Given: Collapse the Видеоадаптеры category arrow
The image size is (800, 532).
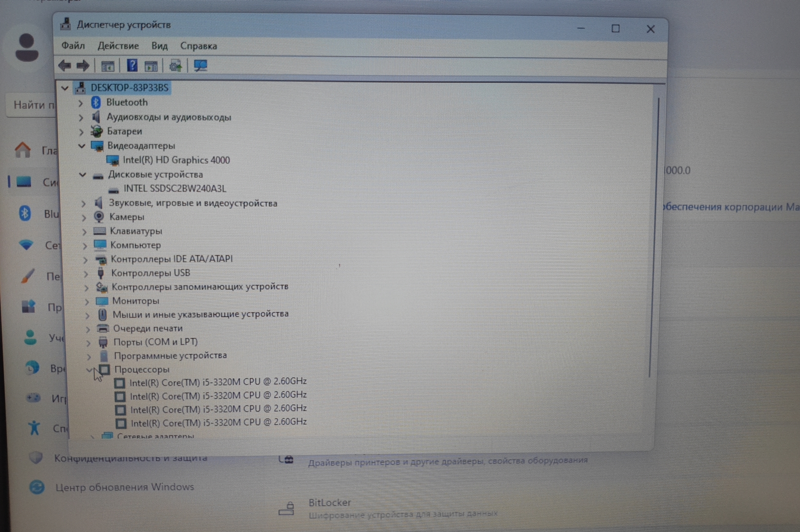Looking at the screenshot, I should [82, 146].
